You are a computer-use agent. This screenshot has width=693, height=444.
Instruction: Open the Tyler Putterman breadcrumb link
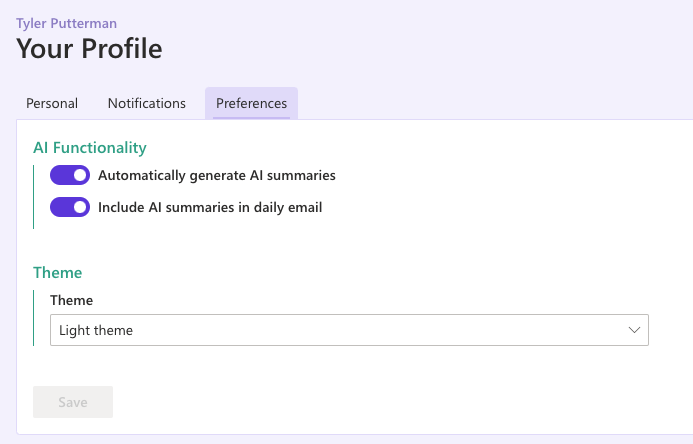(66, 23)
